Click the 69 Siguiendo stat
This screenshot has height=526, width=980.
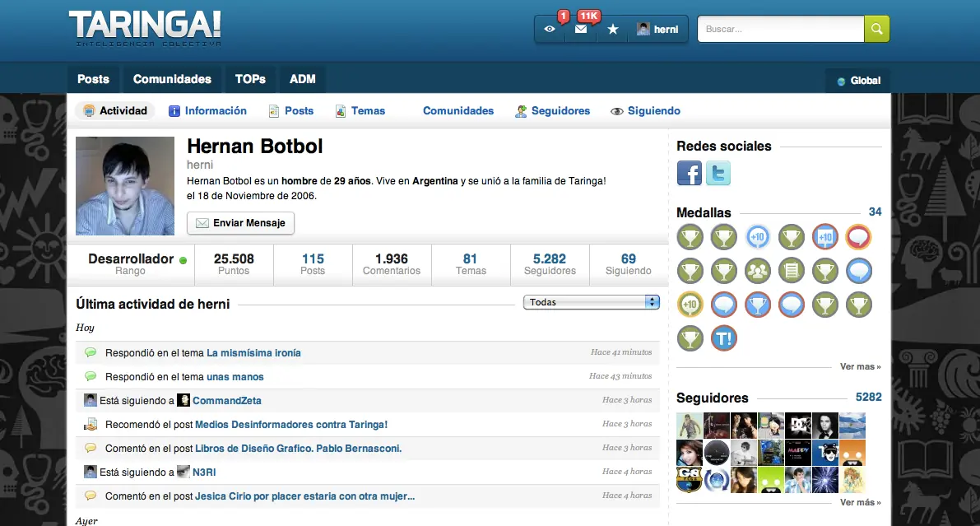tap(628, 264)
